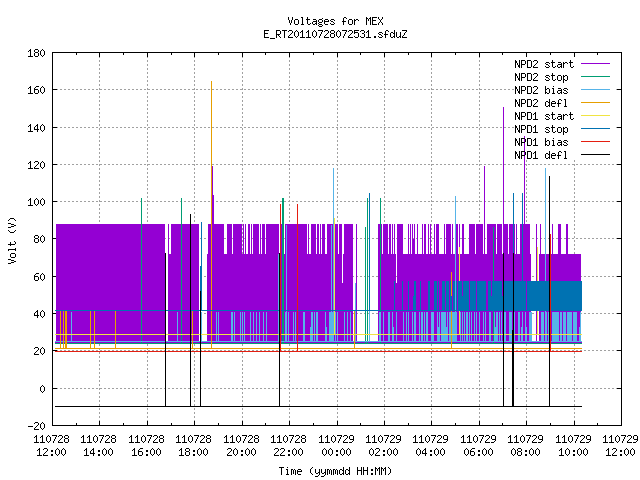Pick the orange legend line for NPD2 defl

pos(595,103)
